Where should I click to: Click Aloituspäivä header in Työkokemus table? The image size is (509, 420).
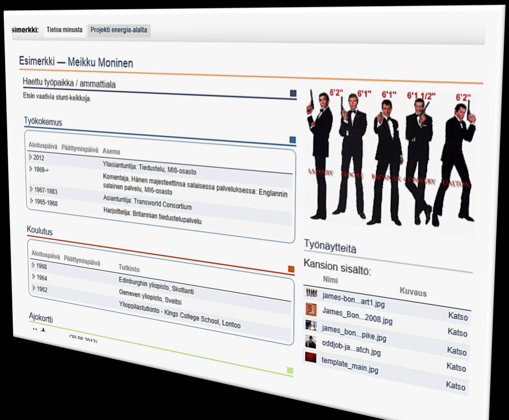43,146
